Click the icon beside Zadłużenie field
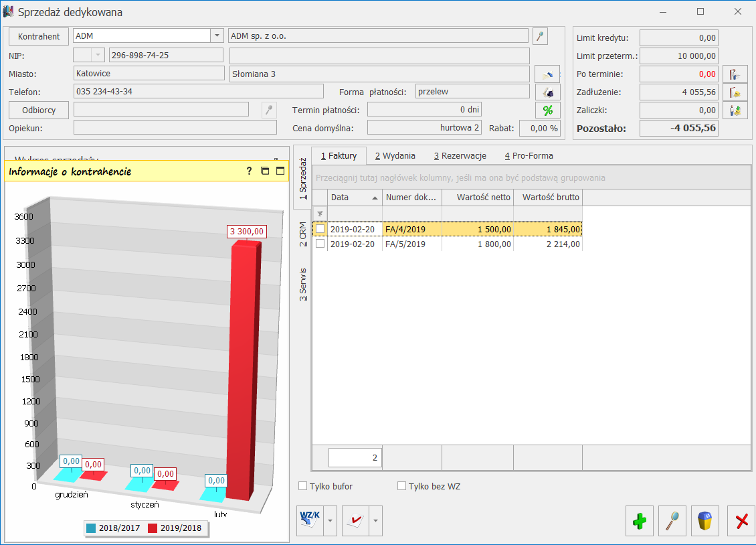 [x=734, y=92]
